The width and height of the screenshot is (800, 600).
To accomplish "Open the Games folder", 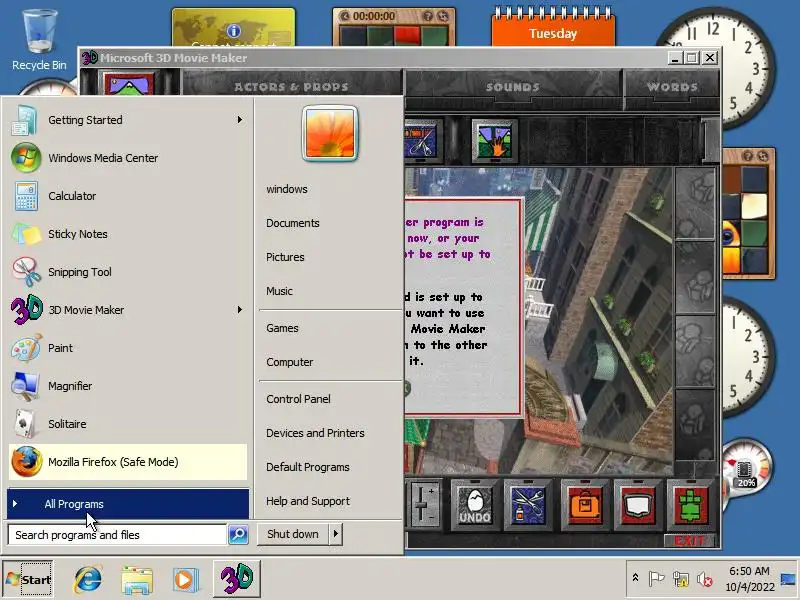I will pyautogui.click(x=282, y=328).
